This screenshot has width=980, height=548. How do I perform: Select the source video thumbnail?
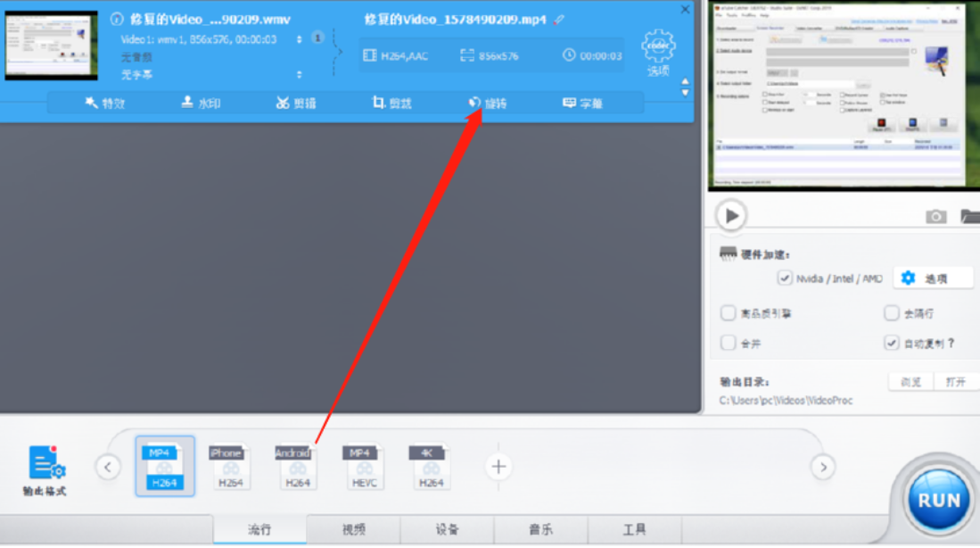[x=51, y=46]
